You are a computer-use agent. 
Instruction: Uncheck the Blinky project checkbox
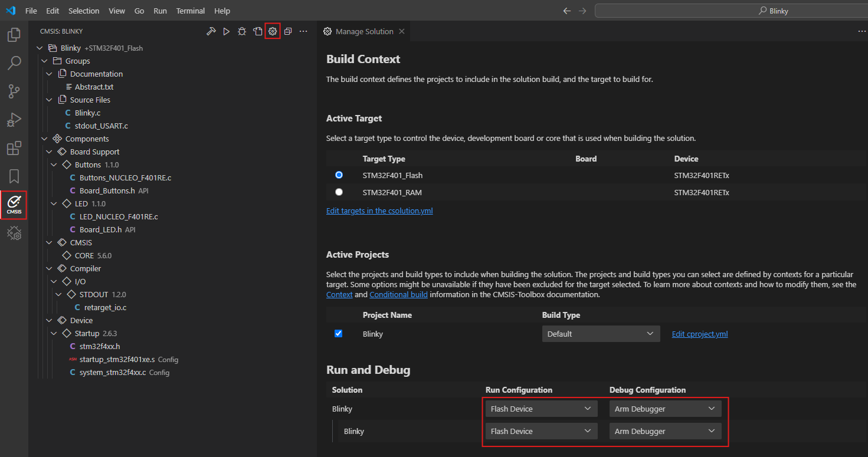pyautogui.click(x=339, y=334)
